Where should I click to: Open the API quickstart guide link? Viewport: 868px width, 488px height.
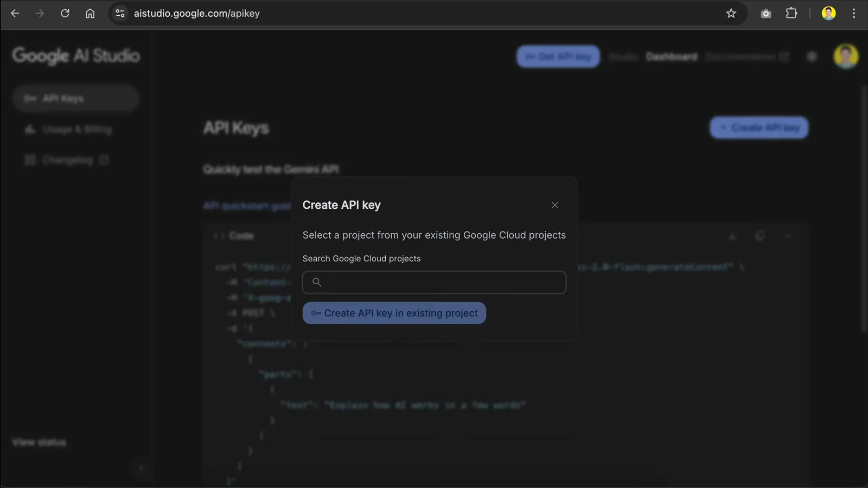pos(247,206)
